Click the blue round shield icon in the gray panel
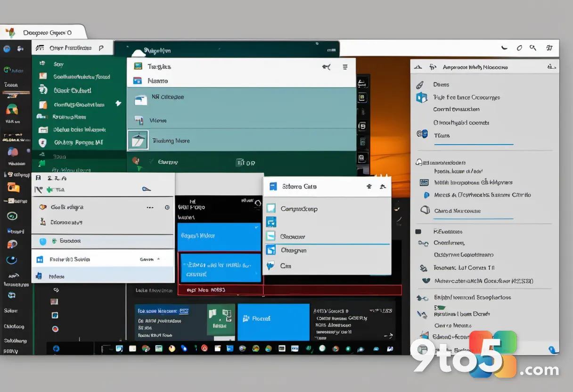 [43, 241]
